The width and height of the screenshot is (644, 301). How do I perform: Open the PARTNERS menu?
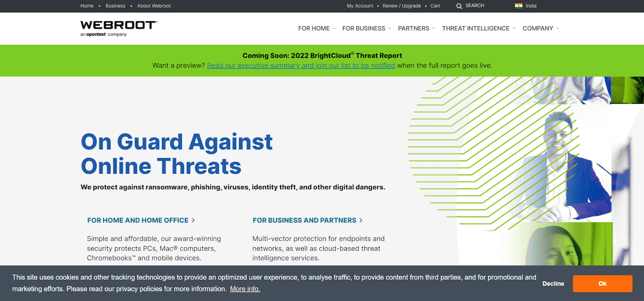(x=414, y=29)
